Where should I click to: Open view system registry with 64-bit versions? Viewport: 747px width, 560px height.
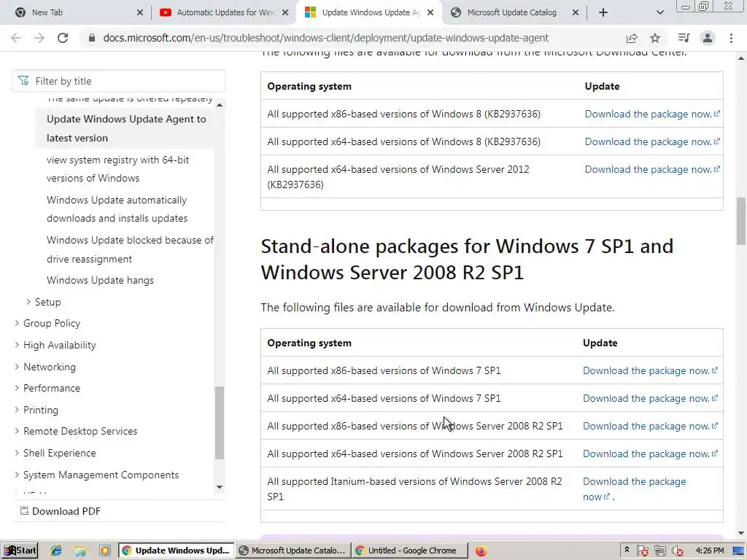117,169
